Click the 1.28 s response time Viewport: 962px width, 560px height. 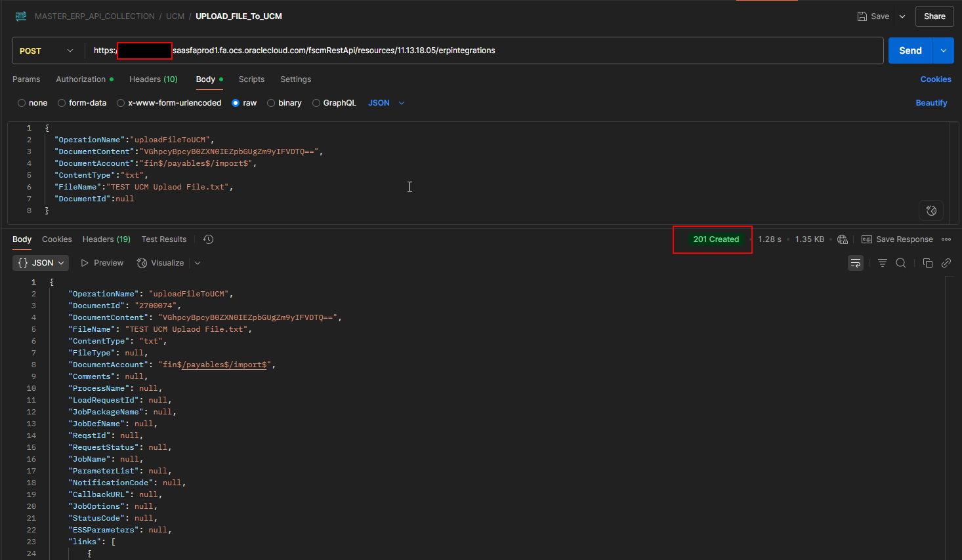770,239
